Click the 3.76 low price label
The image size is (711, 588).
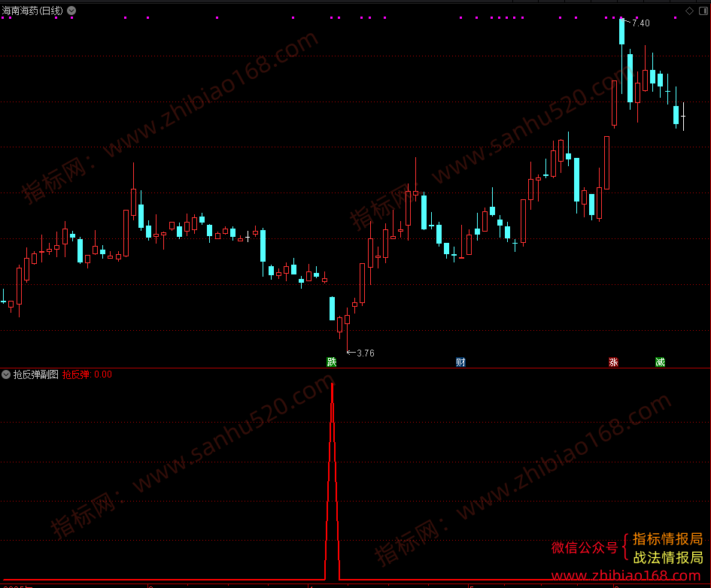click(366, 353)
